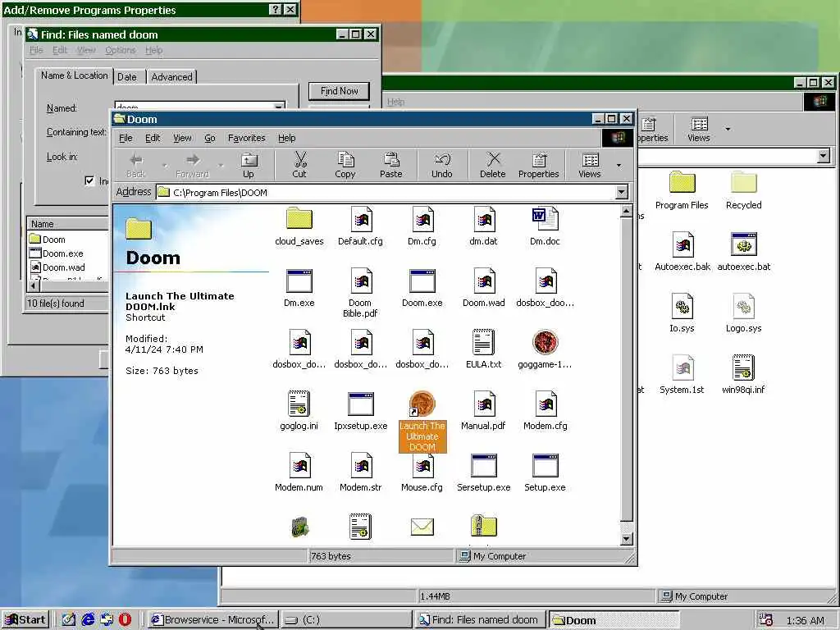The width and height of the screenshot is (840, 630).
Task: Open the View menu in Doom window
Action: click(x=182, y=138)
